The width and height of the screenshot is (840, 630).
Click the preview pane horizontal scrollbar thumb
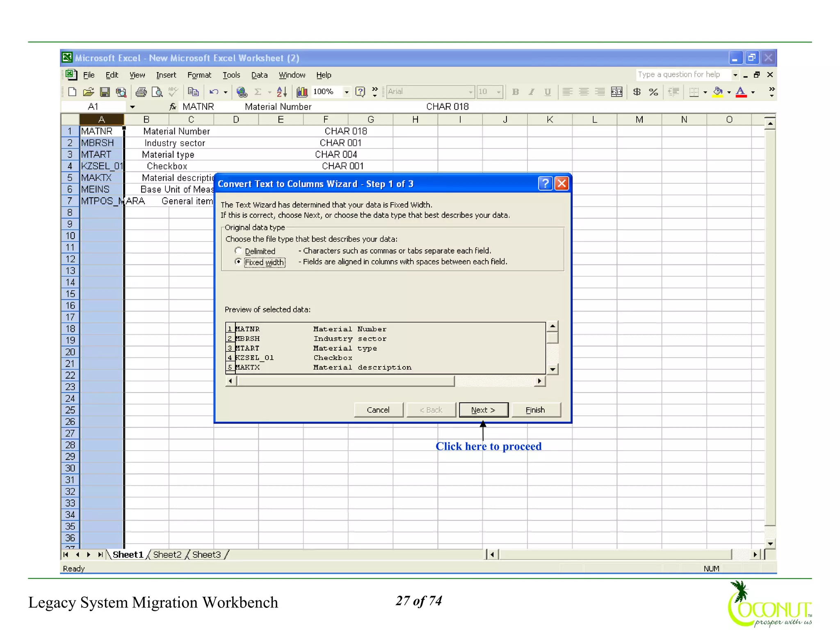pyautogui.click(x=345, y=381)
